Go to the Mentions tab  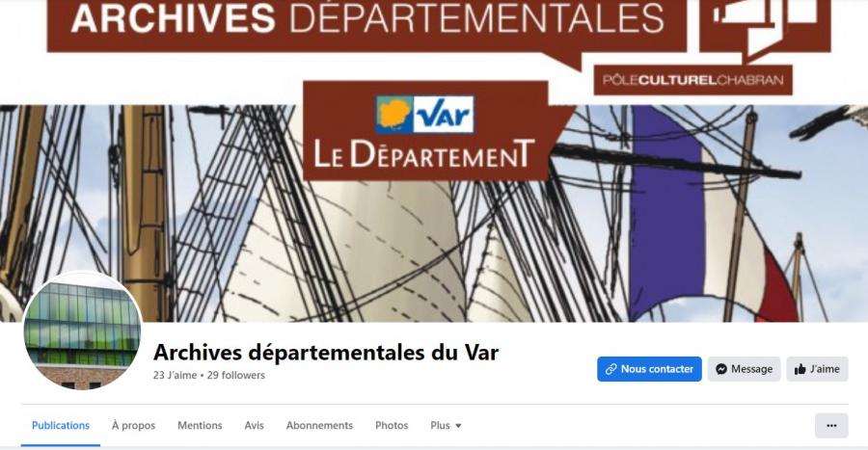[200, 426]
